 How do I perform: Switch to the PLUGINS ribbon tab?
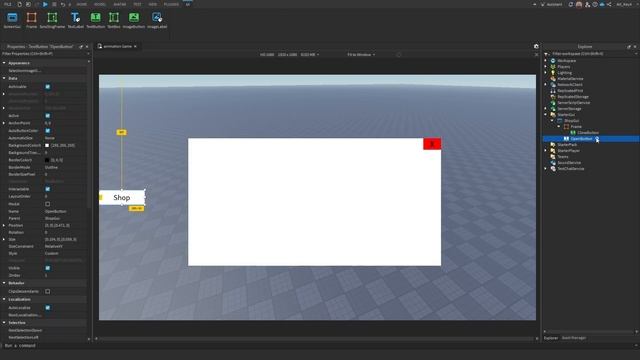(171, 4)
